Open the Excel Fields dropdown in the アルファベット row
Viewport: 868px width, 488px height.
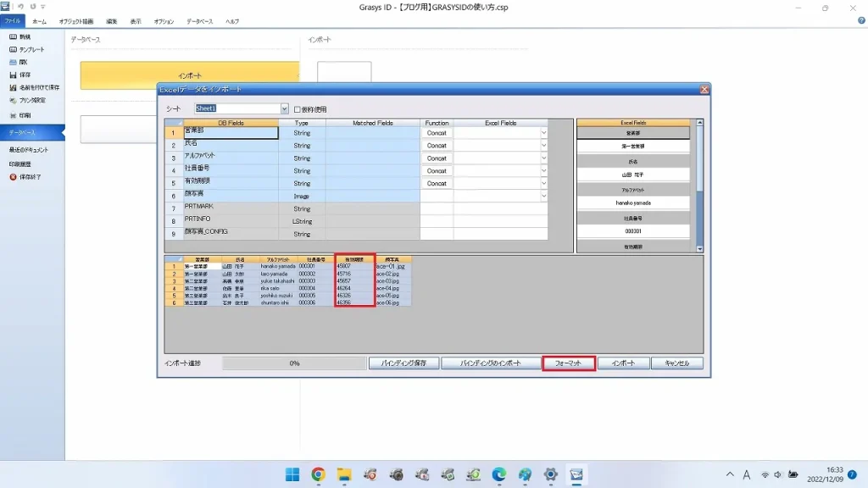pyautogui.click(x=543, y=158)
